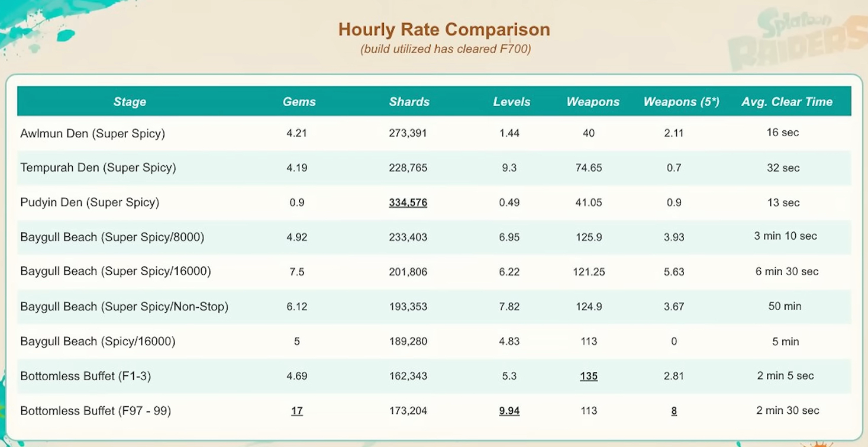Click the 'Tempurah Den (Super Spicy)' stage name
This screenshot has width=868, height=447.
coord(98,168)
